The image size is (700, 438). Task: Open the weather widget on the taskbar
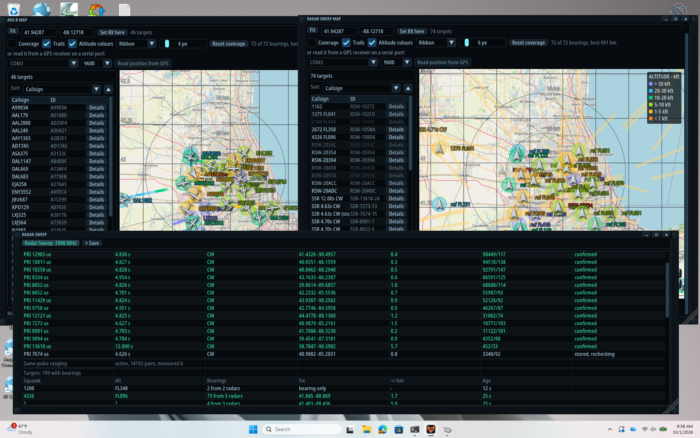(x=20, y=429)
